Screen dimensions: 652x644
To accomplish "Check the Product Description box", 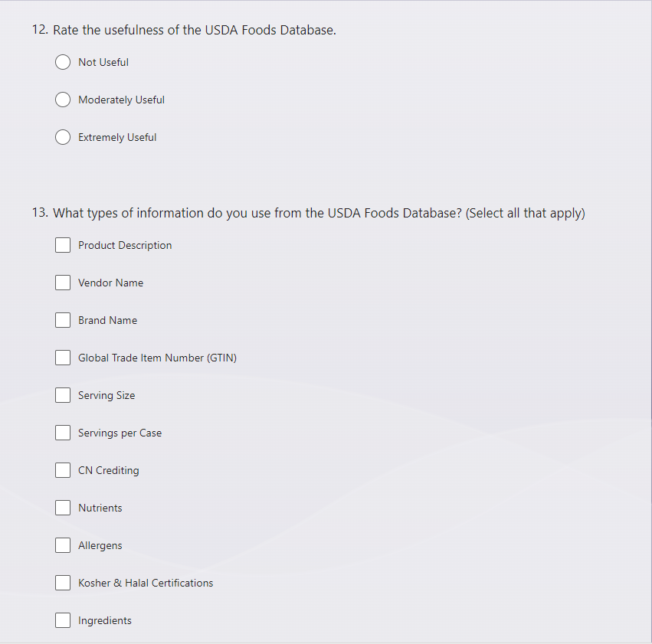I will tap(63, 245).
